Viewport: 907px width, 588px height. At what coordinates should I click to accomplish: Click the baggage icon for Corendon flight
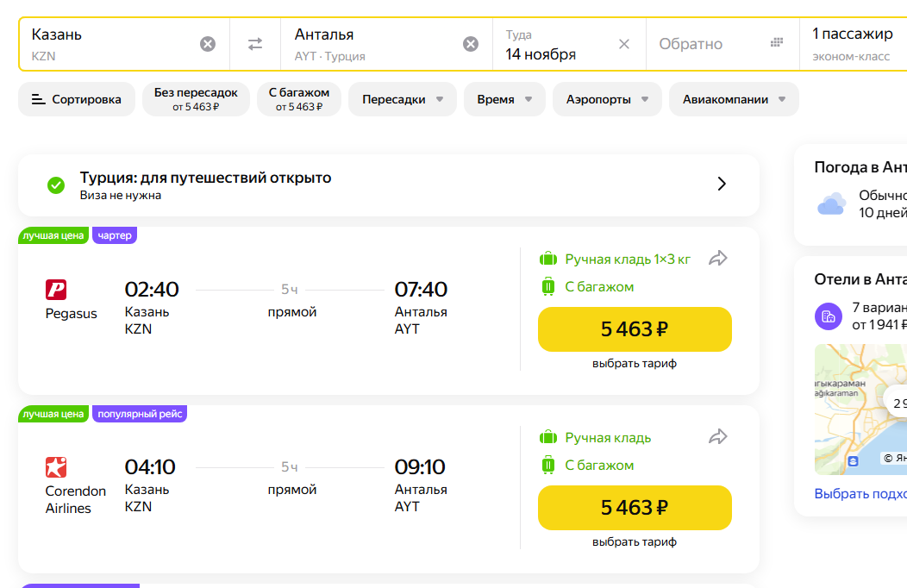(547, 465)
